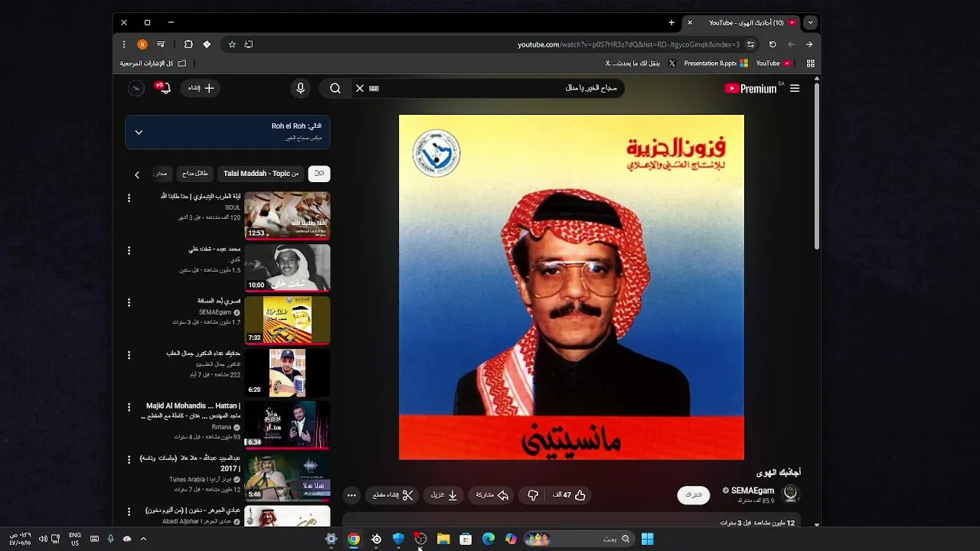Open options menu for Abadi Aljohar video
Image resolution: width=980 pixels, height=551 pixels.
(129, 511)
